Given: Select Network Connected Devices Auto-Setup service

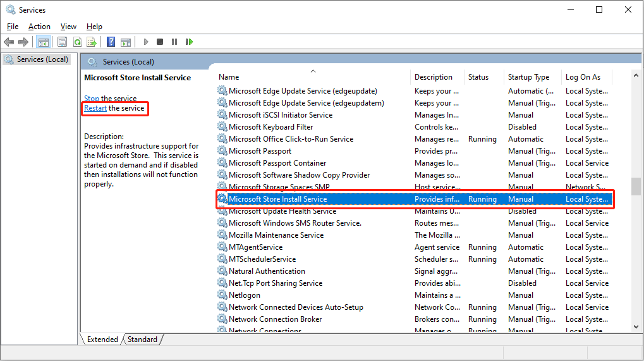Looking at the screenshot, I should [x=415, y=307].
